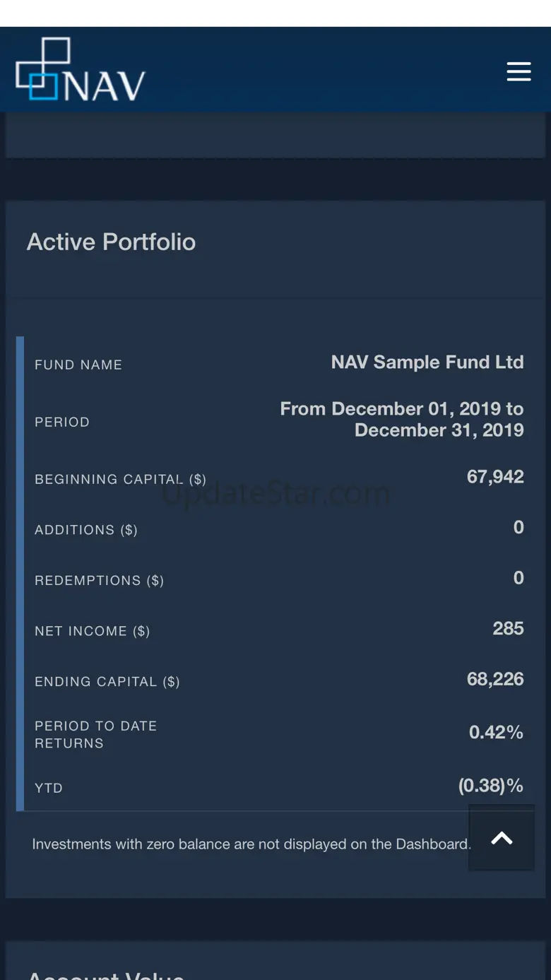The image size is (551, 980).
Task: Click the ending capital value 68,226
Action: pos(494,680)
